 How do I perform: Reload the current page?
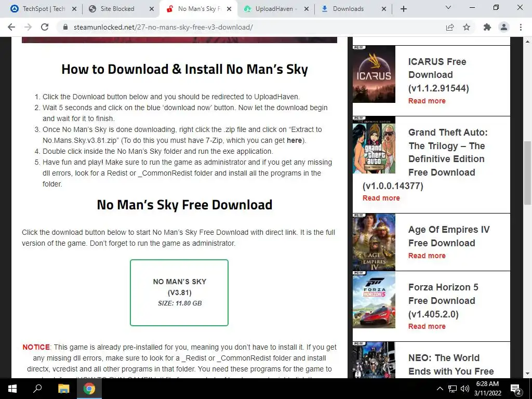[45, 27]
